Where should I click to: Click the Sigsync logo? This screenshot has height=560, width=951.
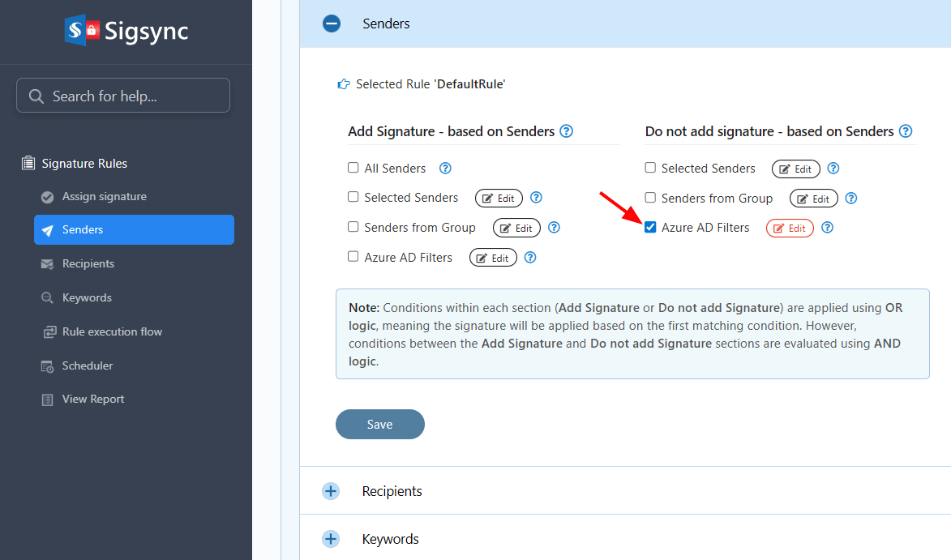click(x=126, y=32)
